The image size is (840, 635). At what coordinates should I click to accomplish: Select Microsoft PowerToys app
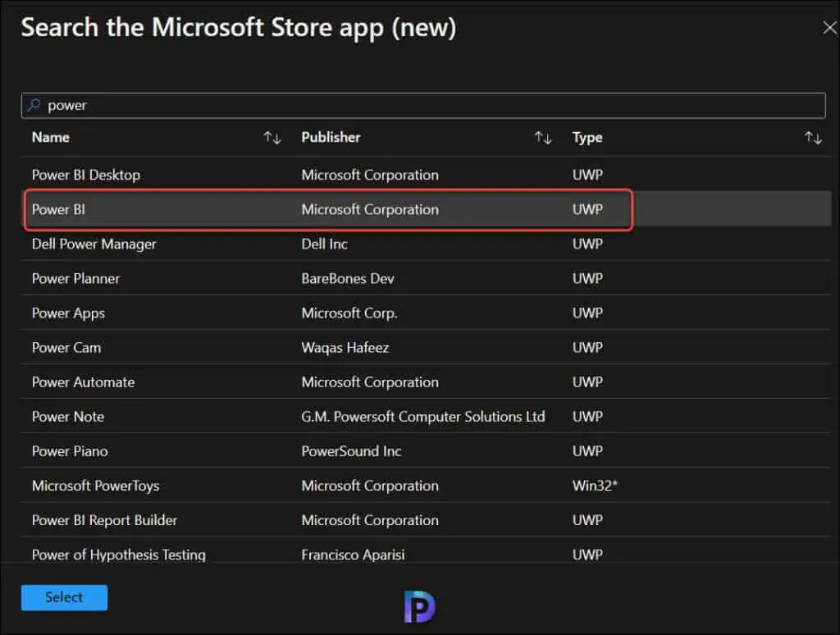pos(426,486)
